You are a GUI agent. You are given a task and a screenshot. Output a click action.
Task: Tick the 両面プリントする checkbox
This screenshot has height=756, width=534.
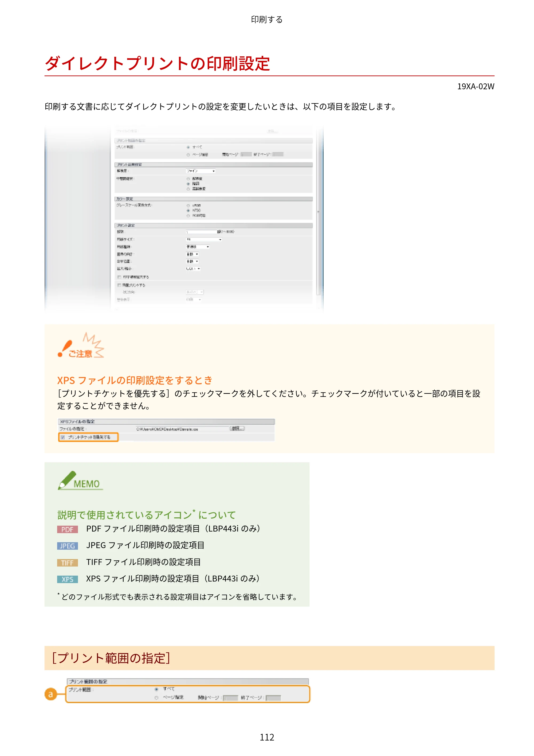119,285
